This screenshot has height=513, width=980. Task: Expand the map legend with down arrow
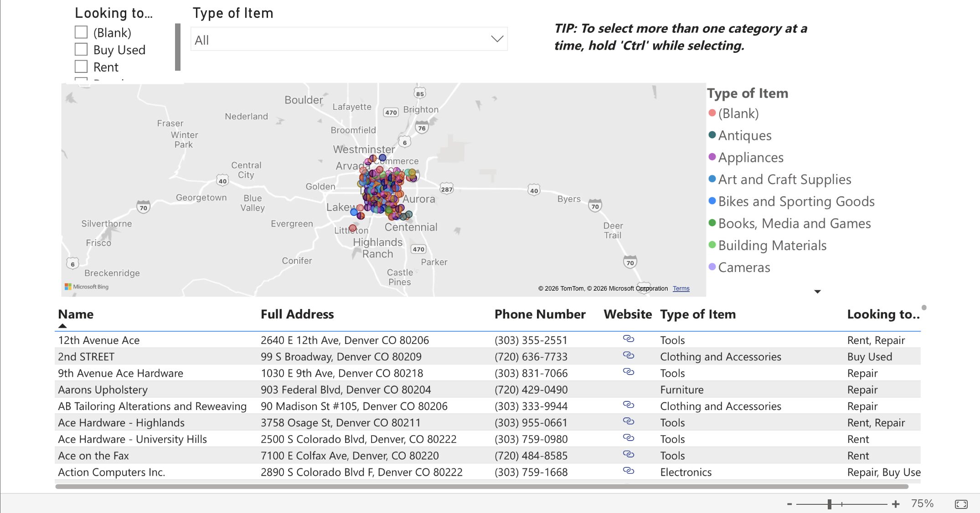point(818,292)
